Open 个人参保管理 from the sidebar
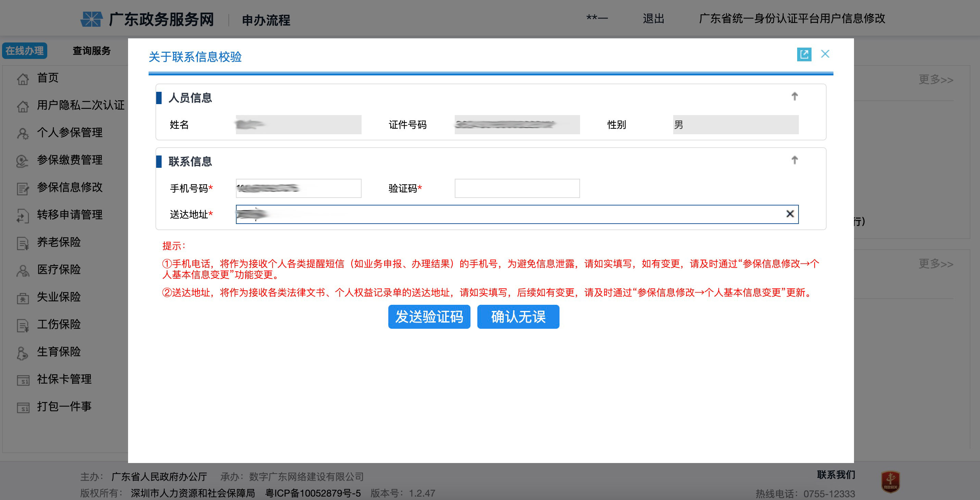This screenshot has height=500, width=980. [x=69, y=133]
